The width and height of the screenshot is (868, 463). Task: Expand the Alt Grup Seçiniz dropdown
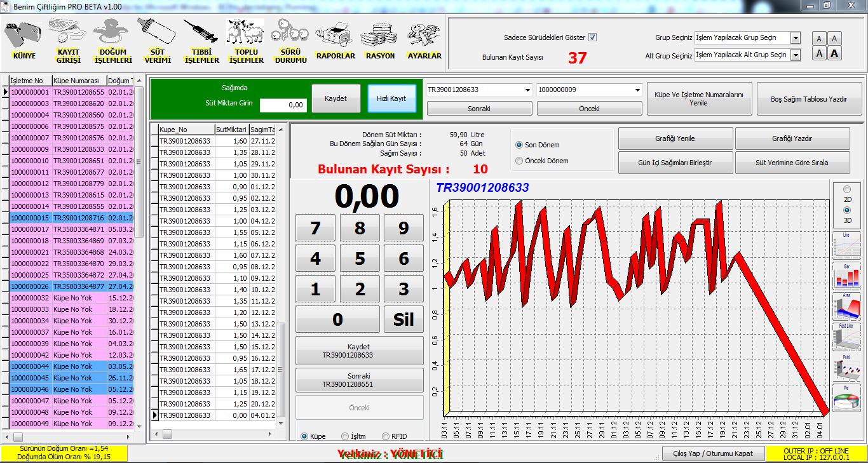(796, 55)
